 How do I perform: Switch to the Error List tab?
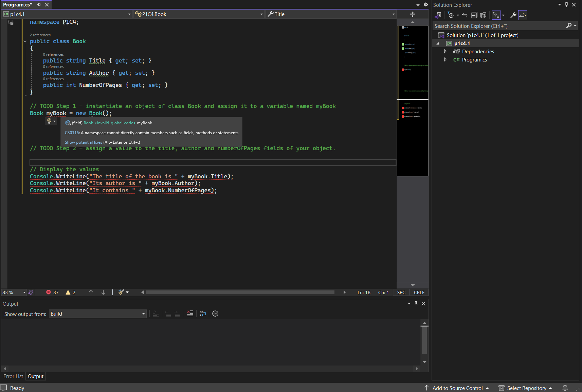[x=13, y=376]
